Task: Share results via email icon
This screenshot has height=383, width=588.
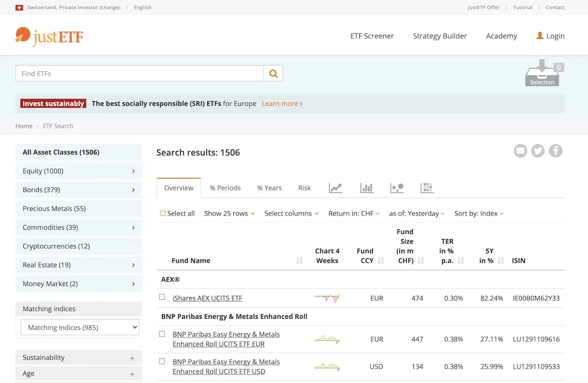Action: tap(520, 151)
